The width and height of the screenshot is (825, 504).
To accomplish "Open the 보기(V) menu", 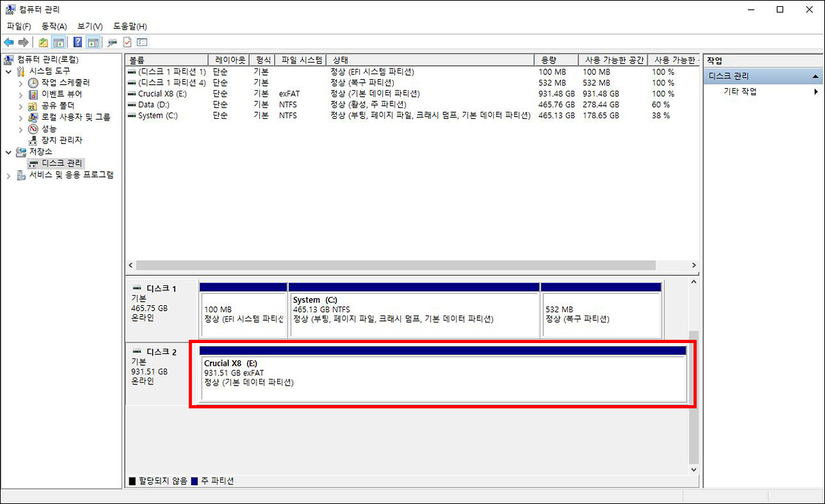I will 90,26.
